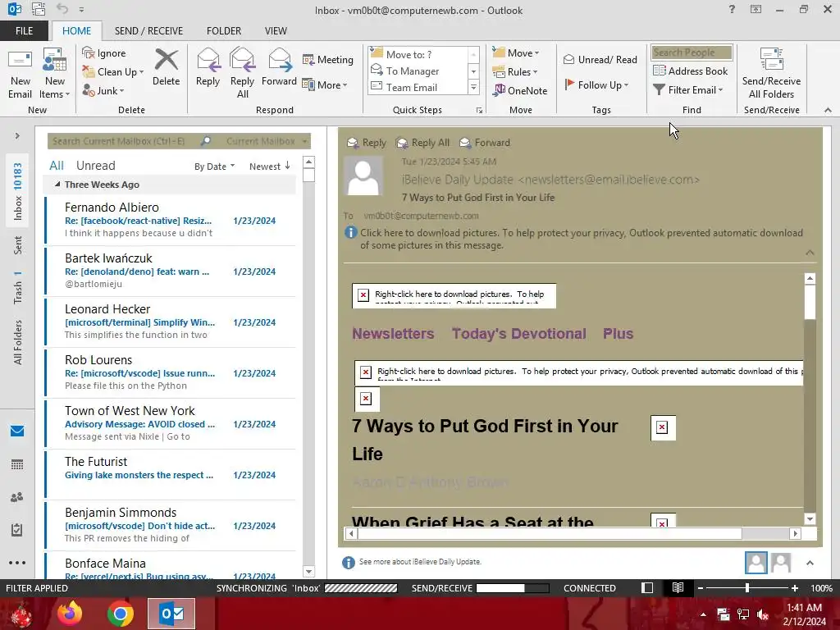Collapse the ribbon
Viewport: 840px width, 630px height.
(828, 110)
